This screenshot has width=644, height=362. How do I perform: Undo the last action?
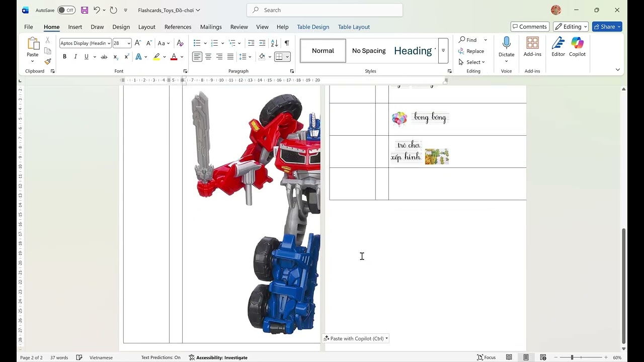tap(97, 10)
